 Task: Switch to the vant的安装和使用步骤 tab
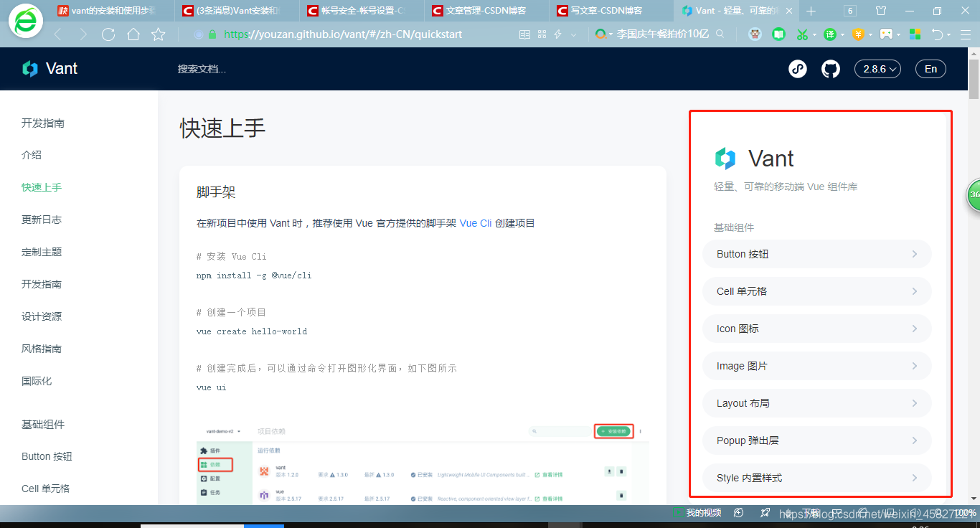(113, 11)
